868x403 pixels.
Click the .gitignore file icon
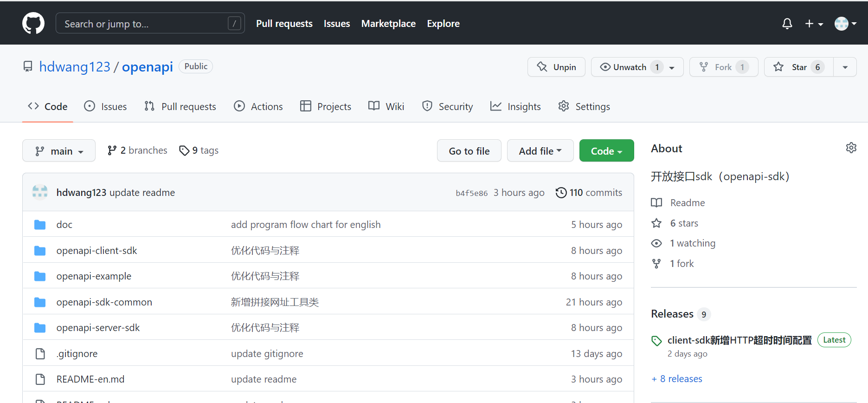(x=40, y=354)
